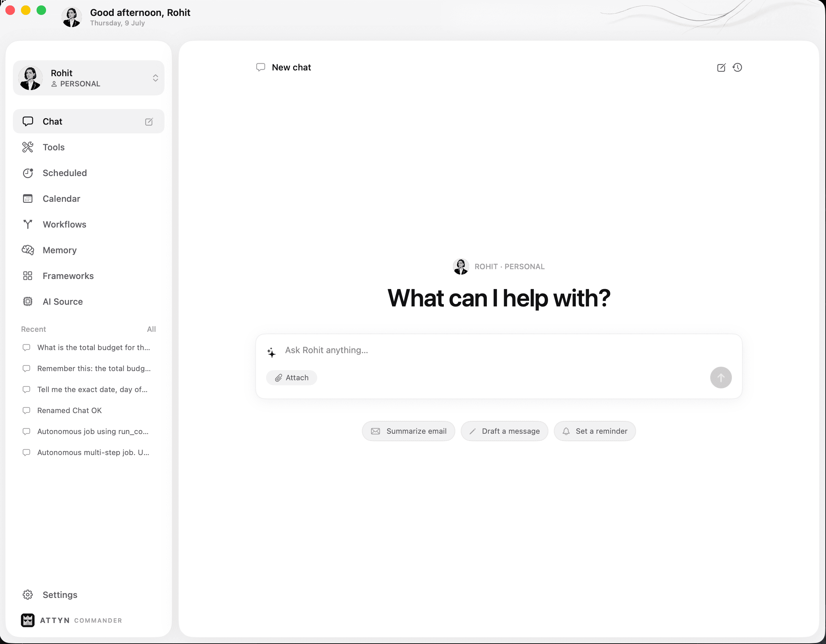
Task: Click the up-down chevron in profile card
Action: click(155, 78)
